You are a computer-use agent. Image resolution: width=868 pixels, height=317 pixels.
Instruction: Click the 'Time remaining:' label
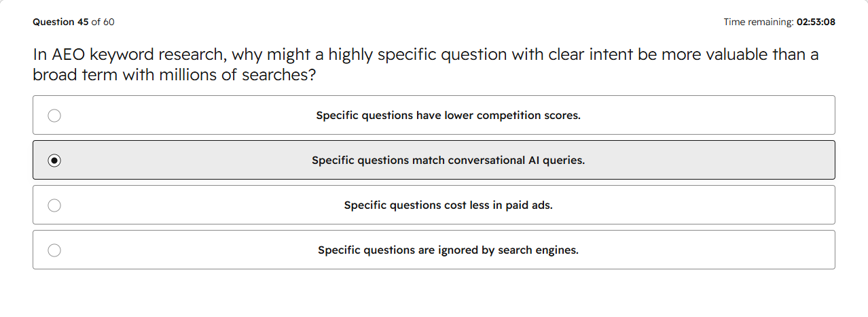pos(759,22)
